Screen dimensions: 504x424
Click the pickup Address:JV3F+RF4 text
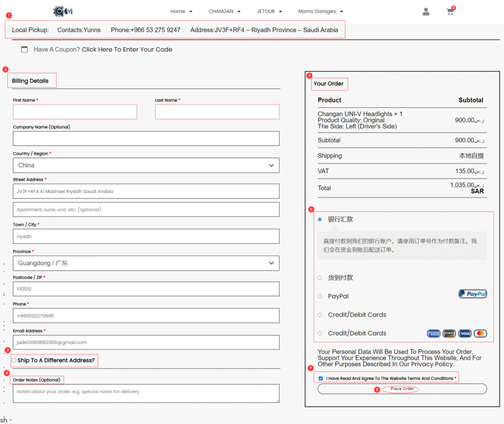[x=264, y=30]
